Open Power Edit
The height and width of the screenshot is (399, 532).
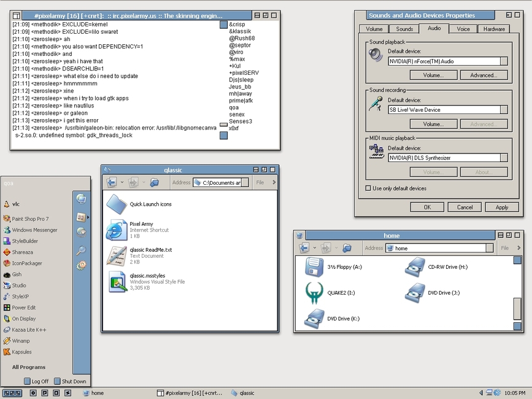20,308
